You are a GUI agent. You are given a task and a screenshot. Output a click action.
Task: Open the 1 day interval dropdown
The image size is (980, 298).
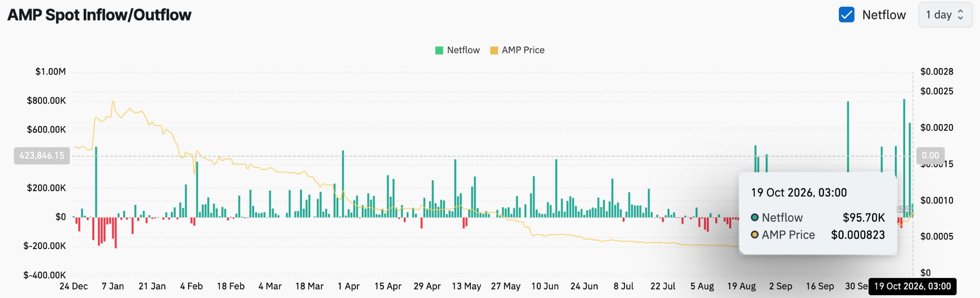945,15
